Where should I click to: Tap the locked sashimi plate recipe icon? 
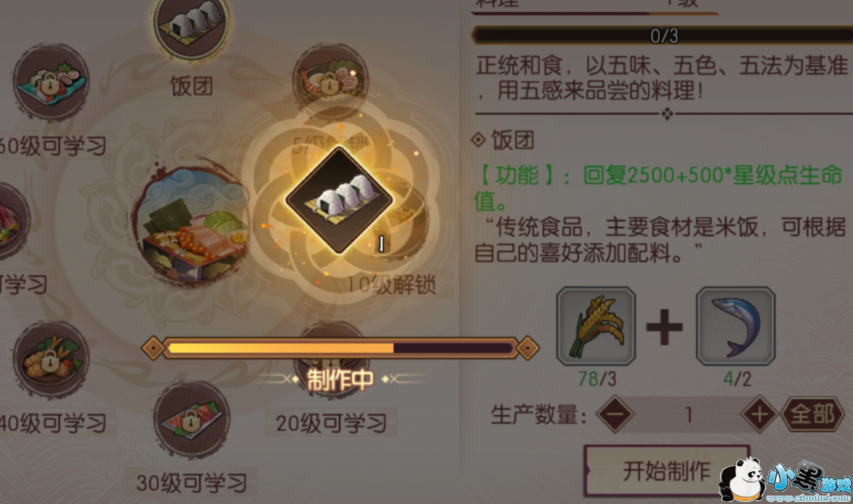[190, 418]
